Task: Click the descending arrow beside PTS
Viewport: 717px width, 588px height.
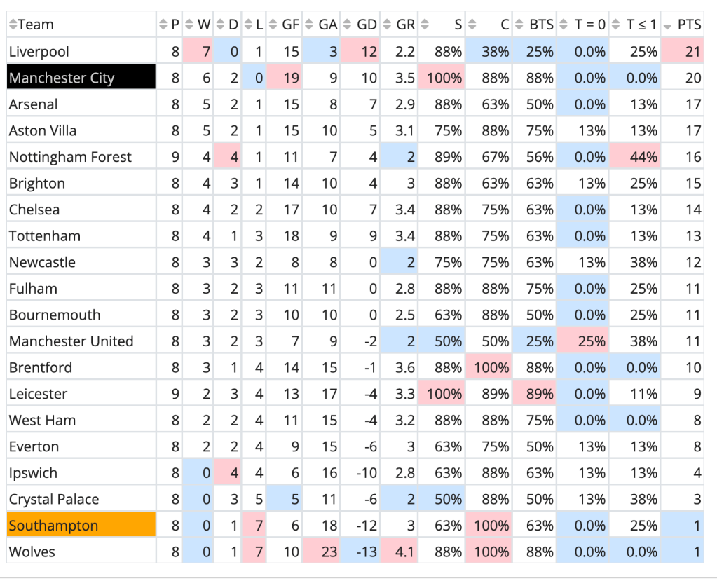Action: 667,26
